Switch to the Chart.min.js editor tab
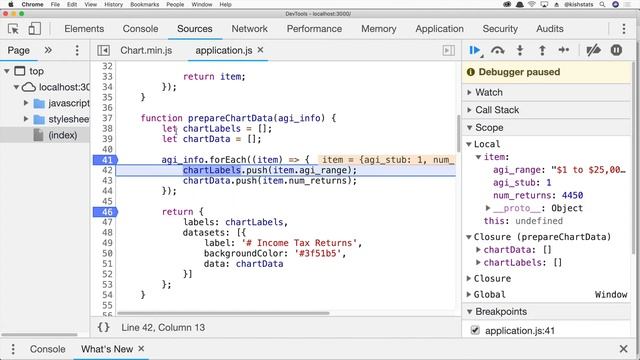The height and width of the screenshot is (360, 640). click(146, 50)
